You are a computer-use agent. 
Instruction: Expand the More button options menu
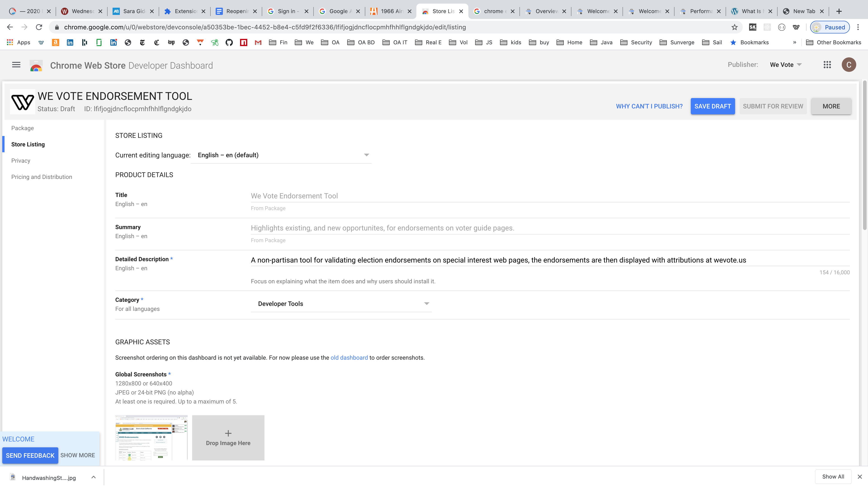click(831, 106)
